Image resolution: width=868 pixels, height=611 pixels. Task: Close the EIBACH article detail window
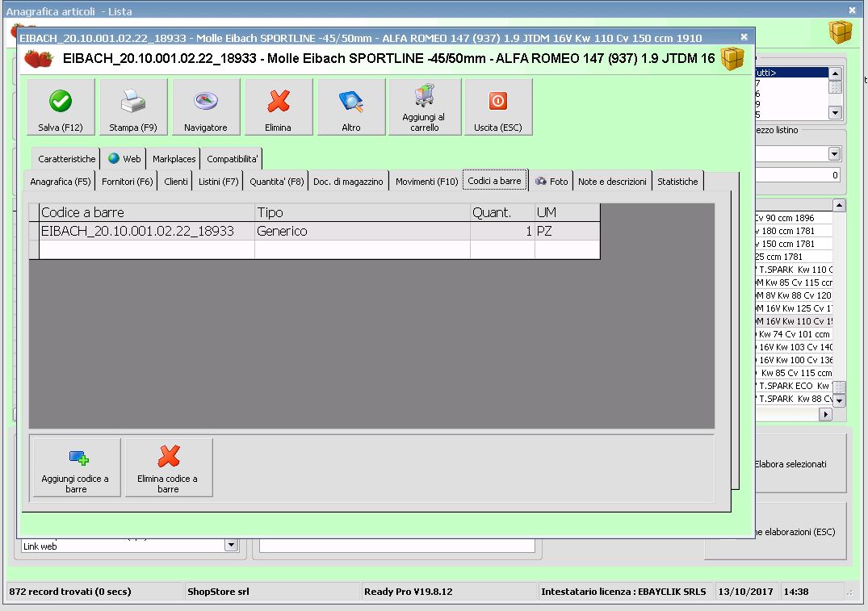click(x=744, y=37)
